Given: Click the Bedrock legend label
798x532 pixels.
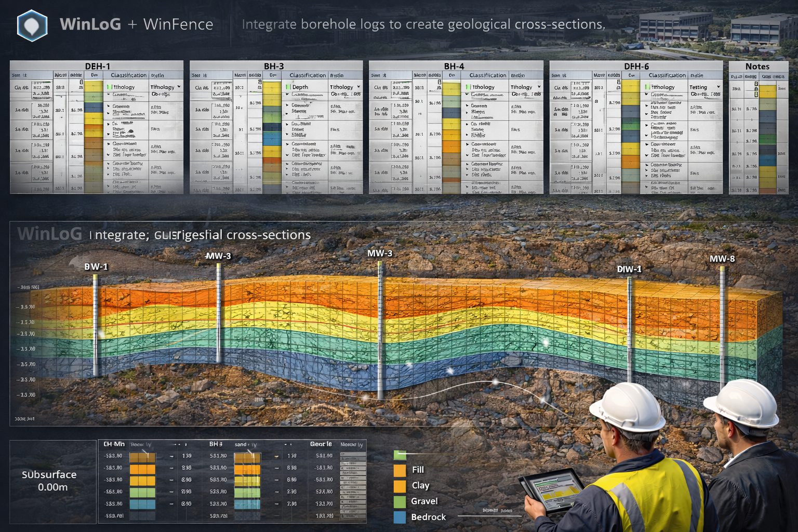Looking at the screenshot, I should point(428,516).
